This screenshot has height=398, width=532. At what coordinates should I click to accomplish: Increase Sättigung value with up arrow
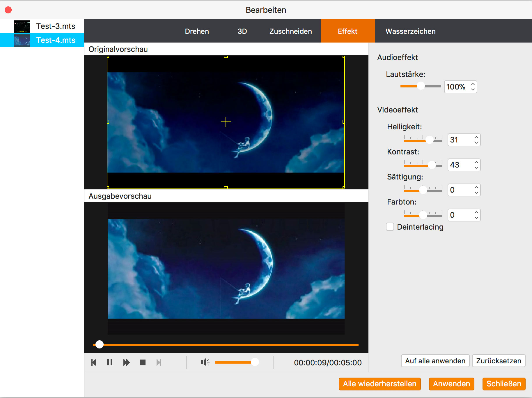point(476,187)
